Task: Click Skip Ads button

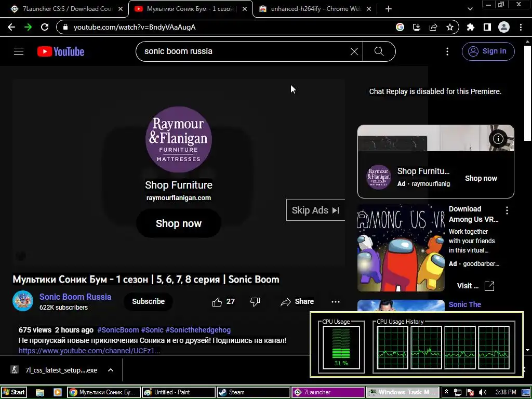Action: (x=315, y=210)
